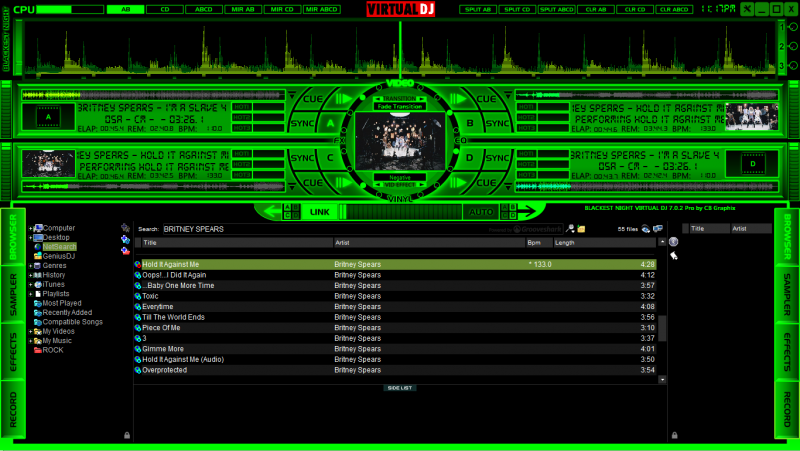Viewport: 800px width, 451px height.
Task: Click the SIDE LIST button
Action: click(400, 388)
